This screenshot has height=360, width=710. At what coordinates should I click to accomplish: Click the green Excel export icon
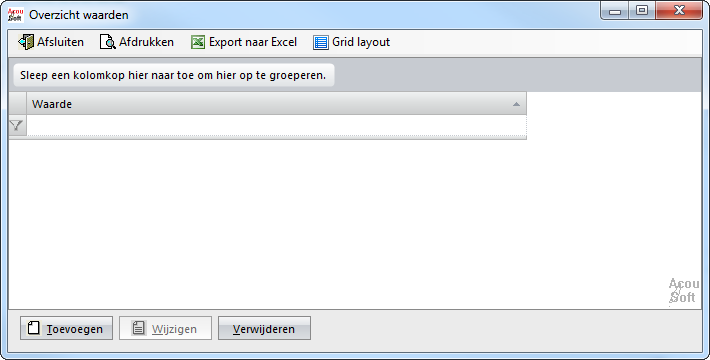pyautogui.click(x=198, y=42)
